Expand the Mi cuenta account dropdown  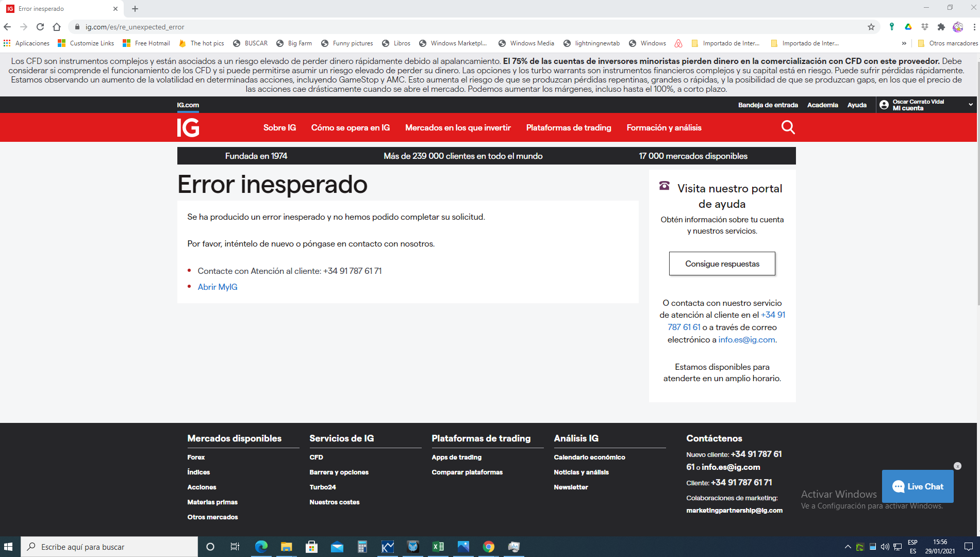(971, 105)
